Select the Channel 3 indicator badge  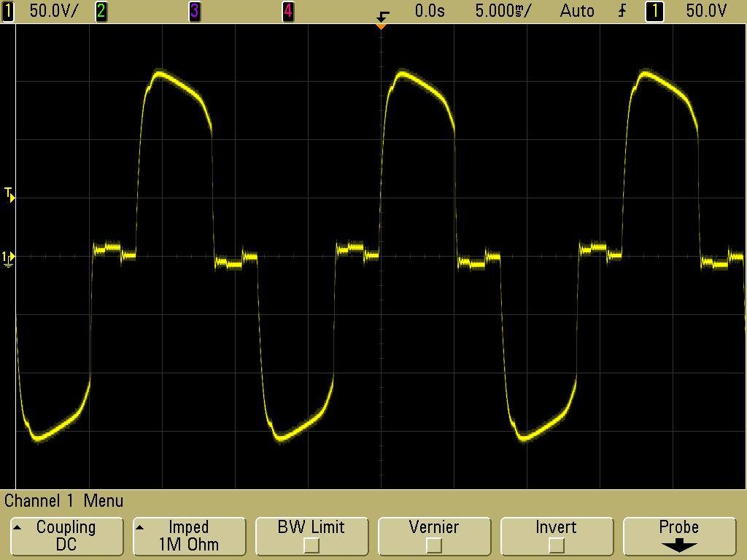(194, 10)
